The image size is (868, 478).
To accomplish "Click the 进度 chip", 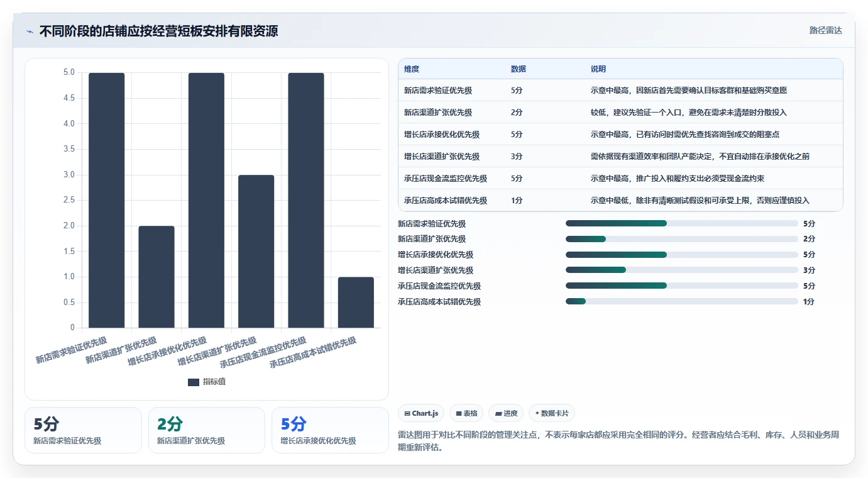I will (x=506, y=413).
